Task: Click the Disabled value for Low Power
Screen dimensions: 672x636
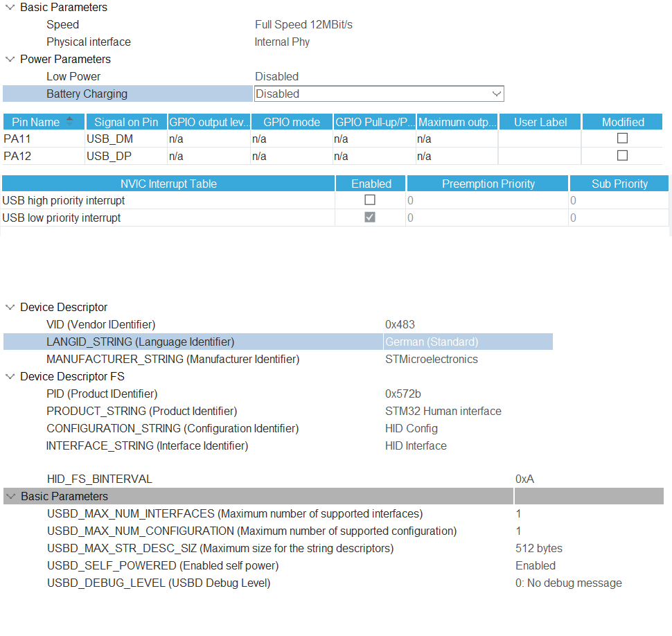Action: [x=277, y=77]
